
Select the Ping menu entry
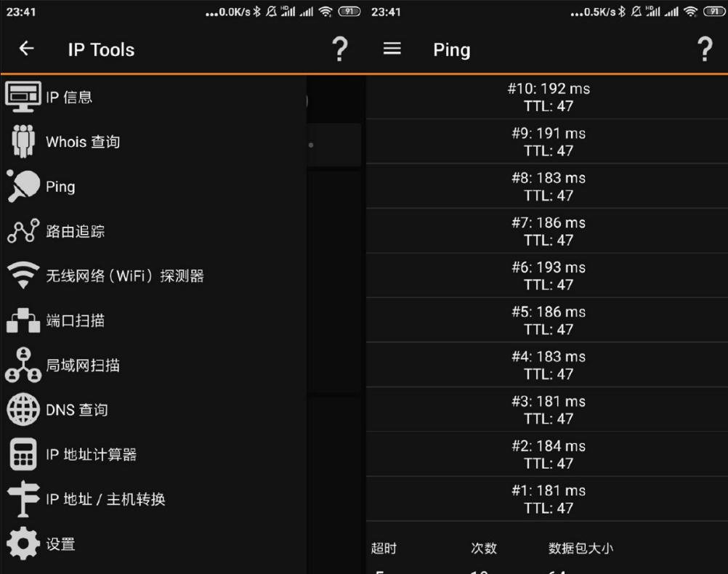[x=153, y=186]
